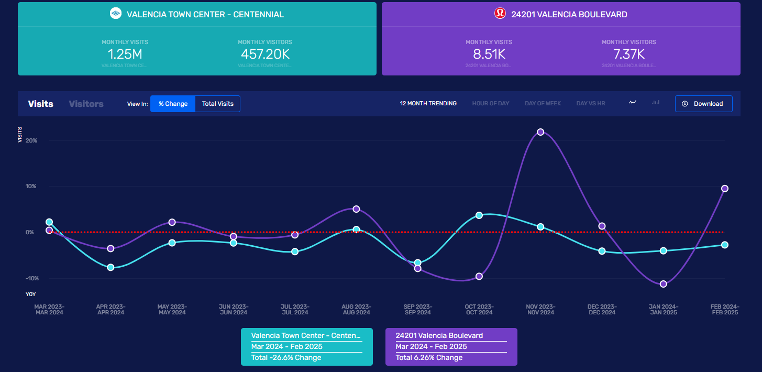
Task: Open the Hour of Day view
Action: point(490,104)
